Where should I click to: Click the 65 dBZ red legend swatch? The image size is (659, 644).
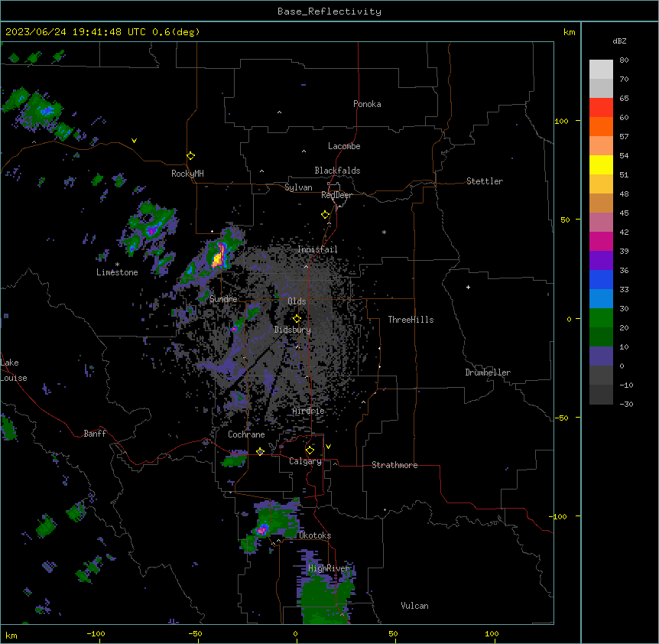601,108
